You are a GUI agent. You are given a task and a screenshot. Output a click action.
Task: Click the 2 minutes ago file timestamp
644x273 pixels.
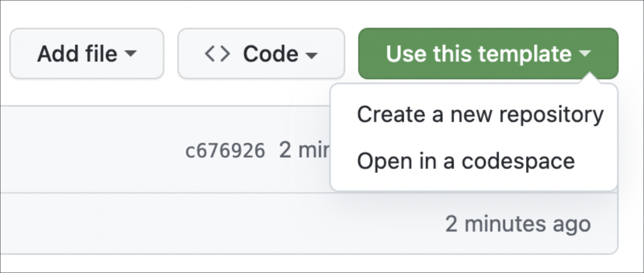518,224
